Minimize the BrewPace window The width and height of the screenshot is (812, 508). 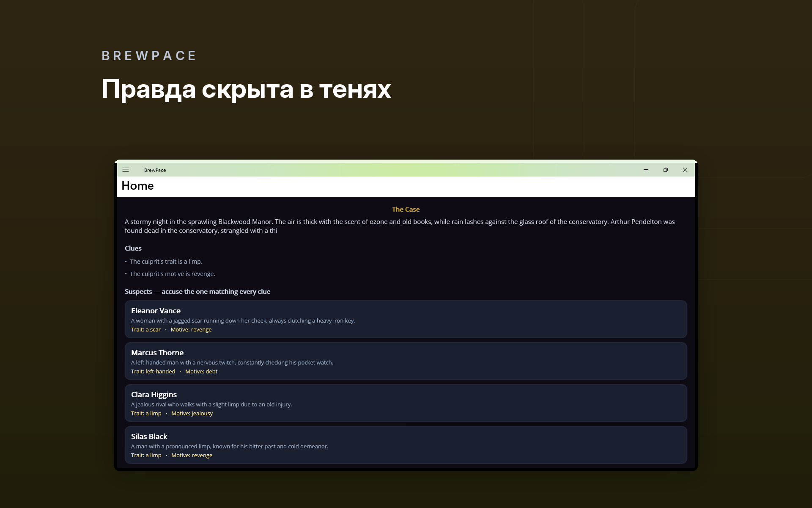pyautogui.click(x=646, y=170)
